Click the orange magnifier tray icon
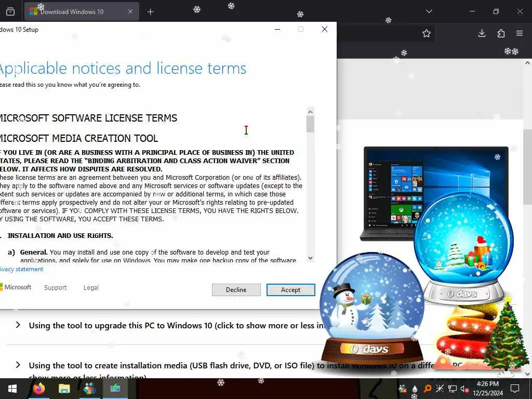Image resolution: width=532 pixels, height=399 pixels. (428, 389)
